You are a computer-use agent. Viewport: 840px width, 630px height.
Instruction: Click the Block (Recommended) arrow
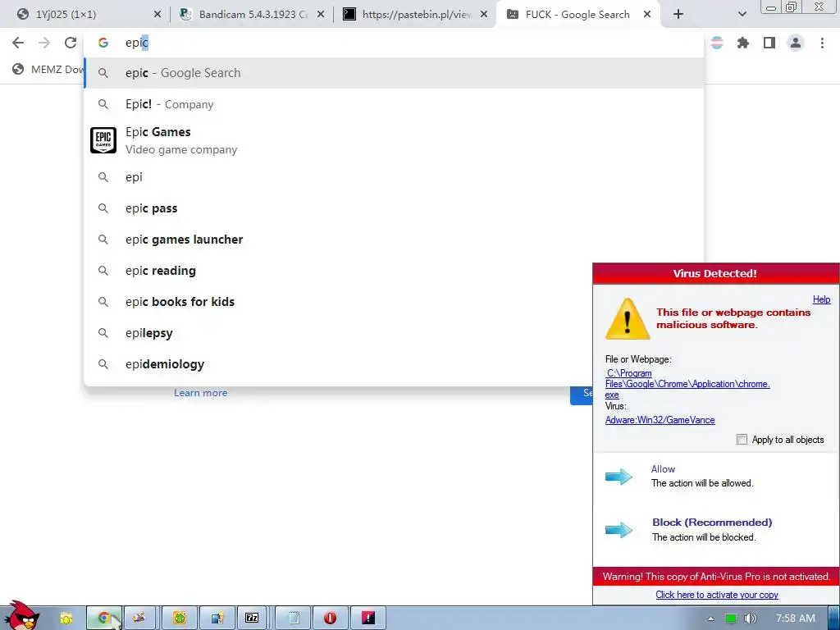point(619,530)
